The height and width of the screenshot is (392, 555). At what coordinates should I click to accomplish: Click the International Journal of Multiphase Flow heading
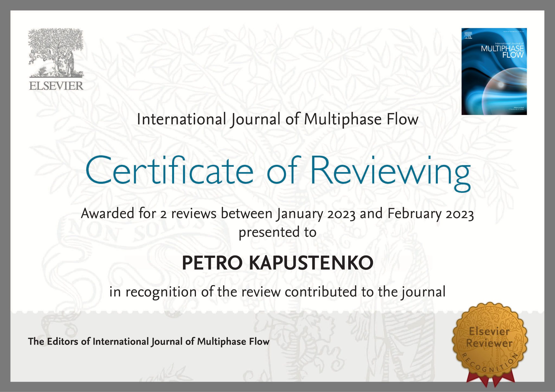(277, 119)
